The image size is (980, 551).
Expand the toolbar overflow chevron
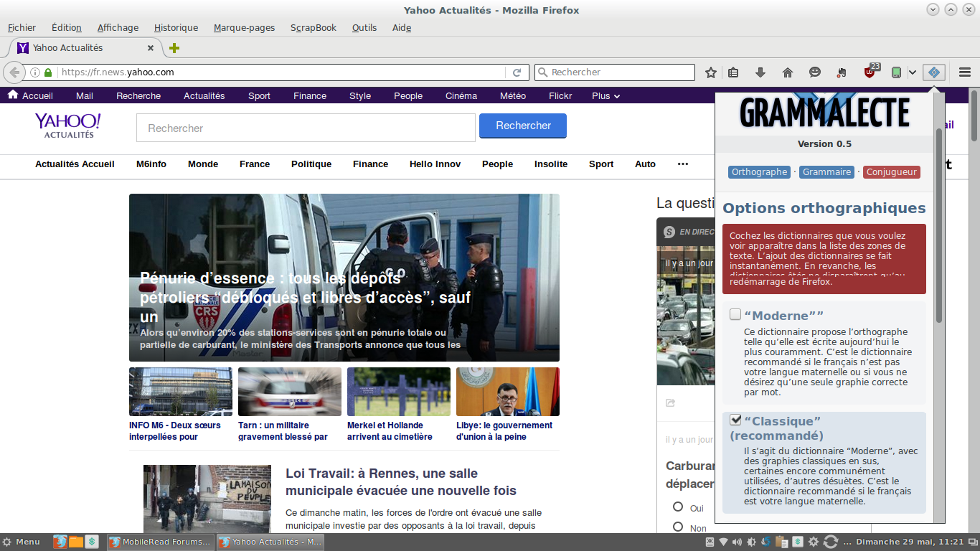pyautogui.click(x=912, y=72)
